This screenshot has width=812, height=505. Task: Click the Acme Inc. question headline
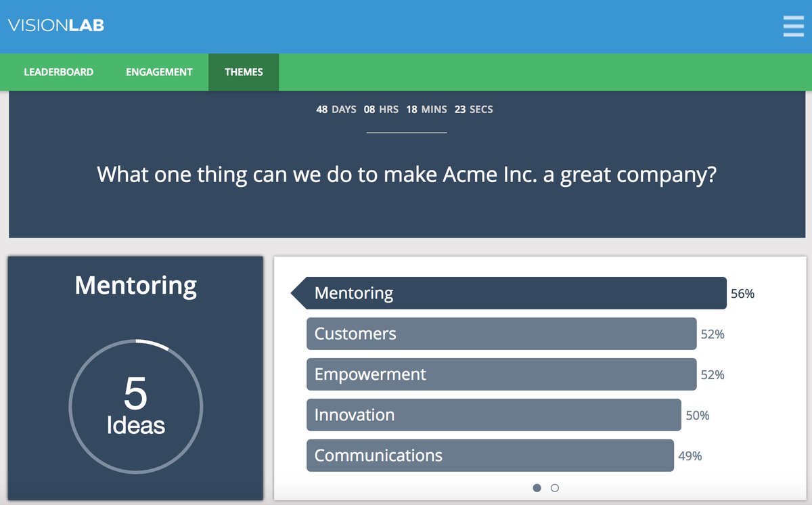[407, 175]
